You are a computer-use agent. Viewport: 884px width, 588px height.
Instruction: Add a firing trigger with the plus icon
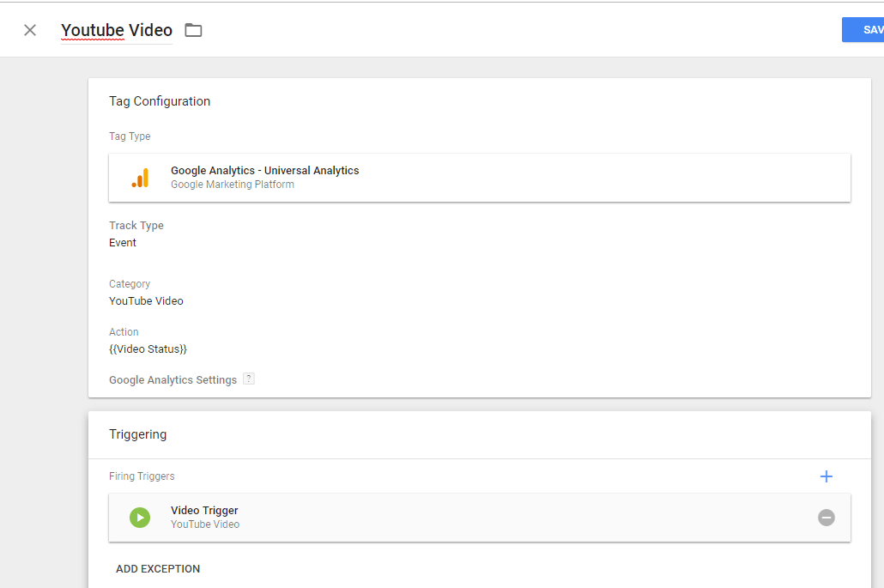tap(826, 476)
